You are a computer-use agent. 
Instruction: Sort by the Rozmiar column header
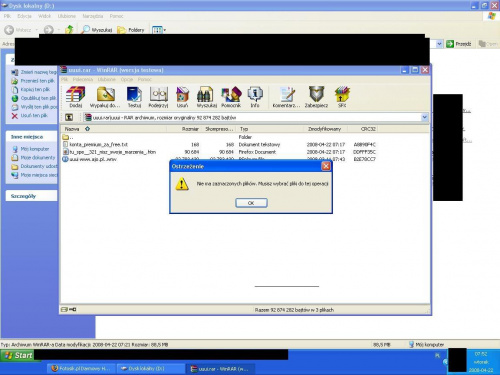[x=184, y=129]
